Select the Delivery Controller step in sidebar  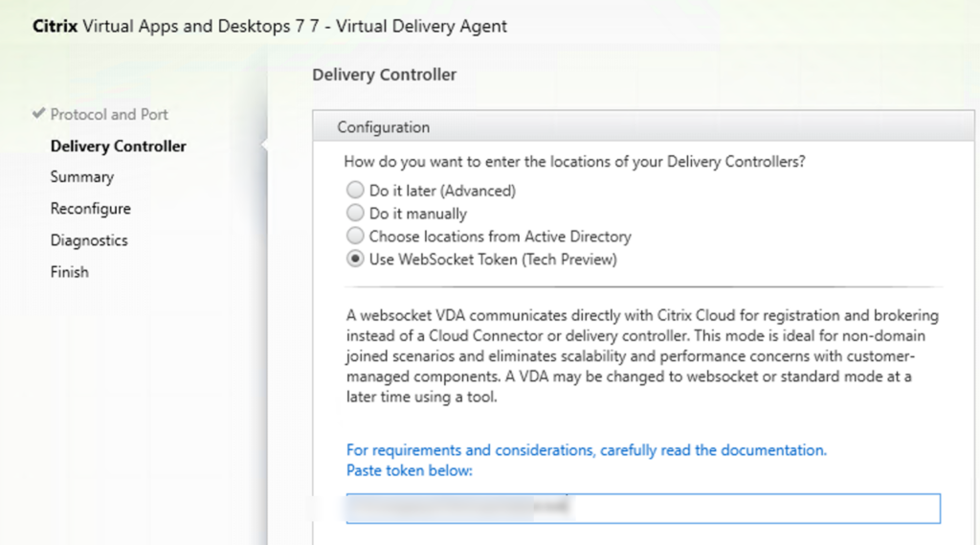coord(118,146)
